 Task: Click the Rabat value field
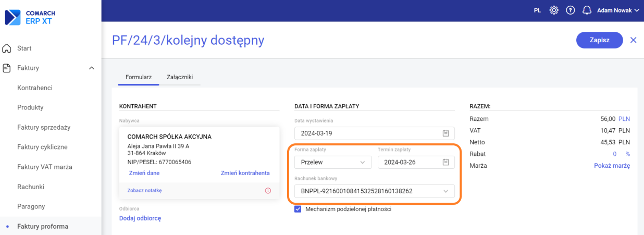(614, 154)
